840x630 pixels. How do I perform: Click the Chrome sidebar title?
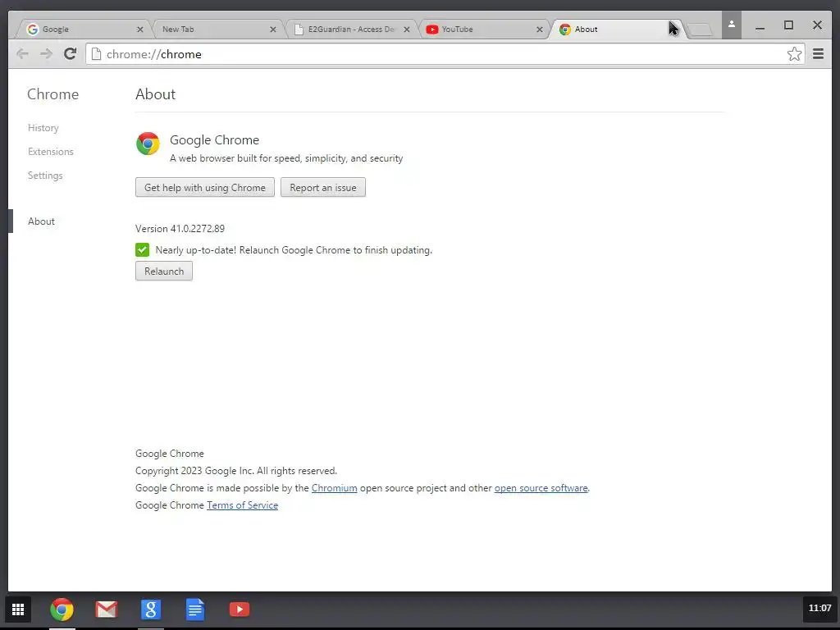pos(53,94)
